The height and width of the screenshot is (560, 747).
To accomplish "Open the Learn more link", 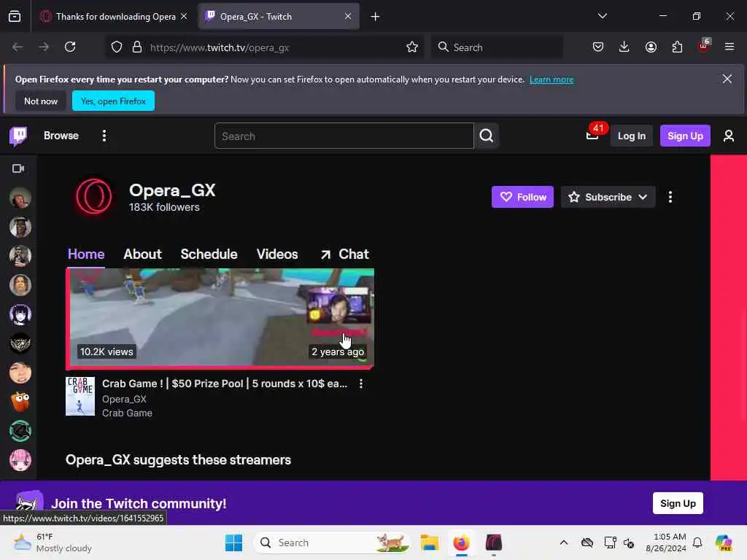I will [x=551, y=79].
